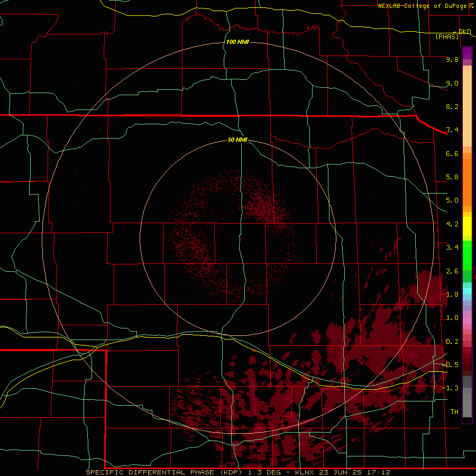The image size is (476, 476).
Task: Click the 7.4 value on color scale
Action: pyautogui.click(x=452, y=130)
